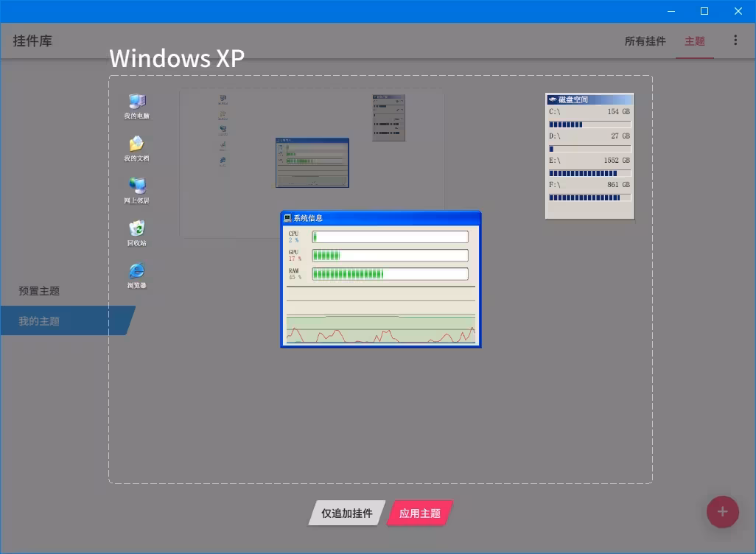Click the CPU usage progress bar
The height and width of the screenshot is (554, 756).
click(390, 236)
